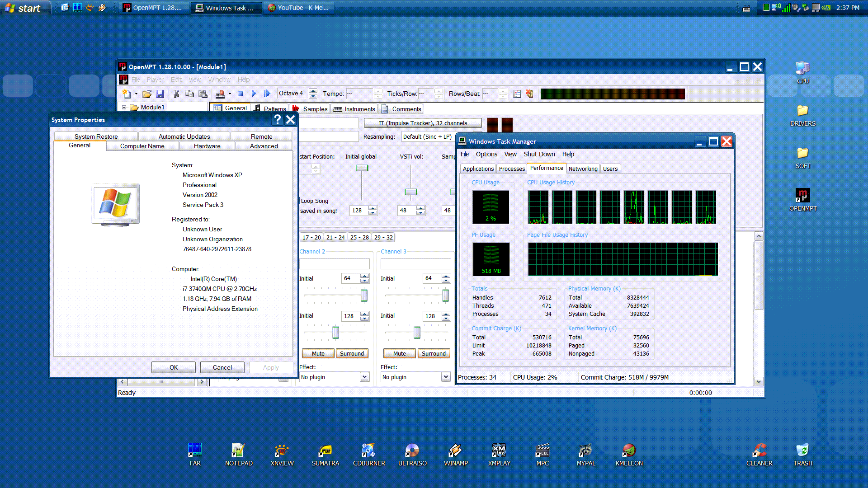The image size is (868, 488).
Task: Increase the Octave 4 spinner
Action: coord(313,91)
